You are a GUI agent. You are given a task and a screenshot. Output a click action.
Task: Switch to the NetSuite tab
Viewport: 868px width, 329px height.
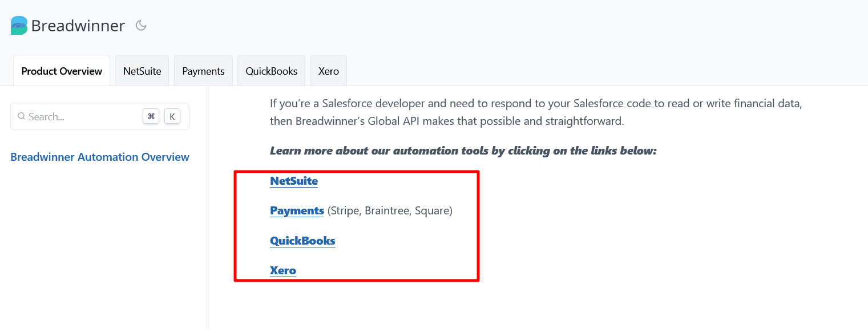142,71
